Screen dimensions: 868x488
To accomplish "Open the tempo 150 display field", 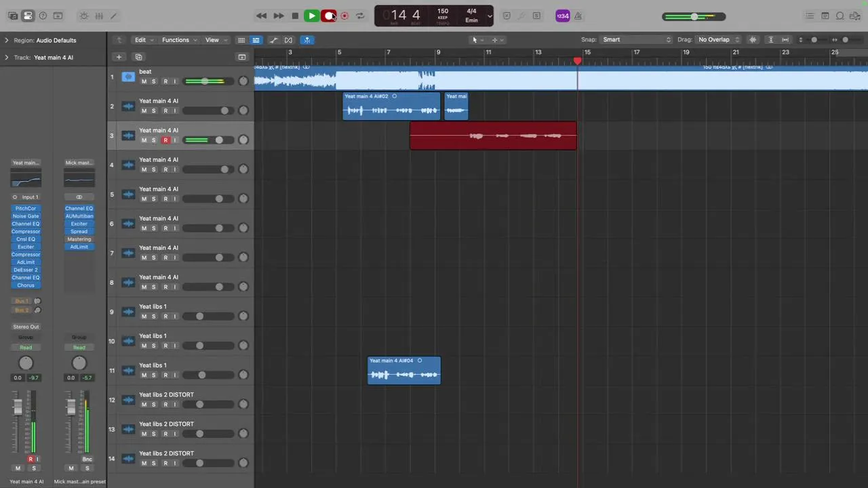I will [443, 12].
